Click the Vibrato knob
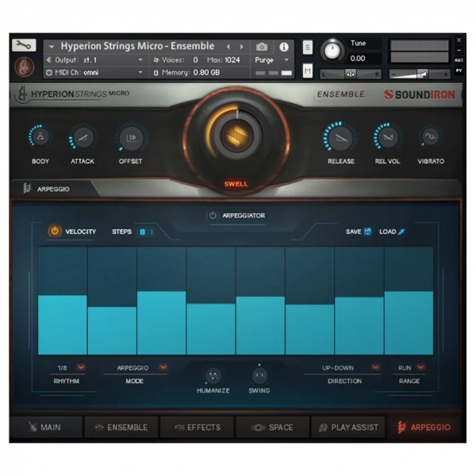476x476 pixels. tap(430, 136)
